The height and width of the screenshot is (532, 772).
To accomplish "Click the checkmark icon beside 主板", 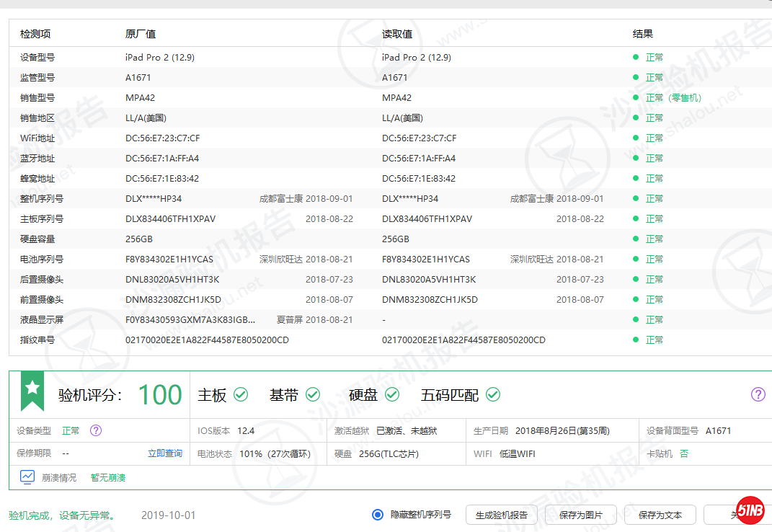I will (x=241, y=394).
